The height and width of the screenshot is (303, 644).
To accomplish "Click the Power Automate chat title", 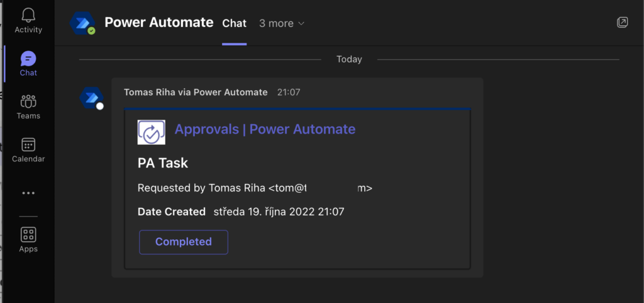I will click(x=159, y=22).
